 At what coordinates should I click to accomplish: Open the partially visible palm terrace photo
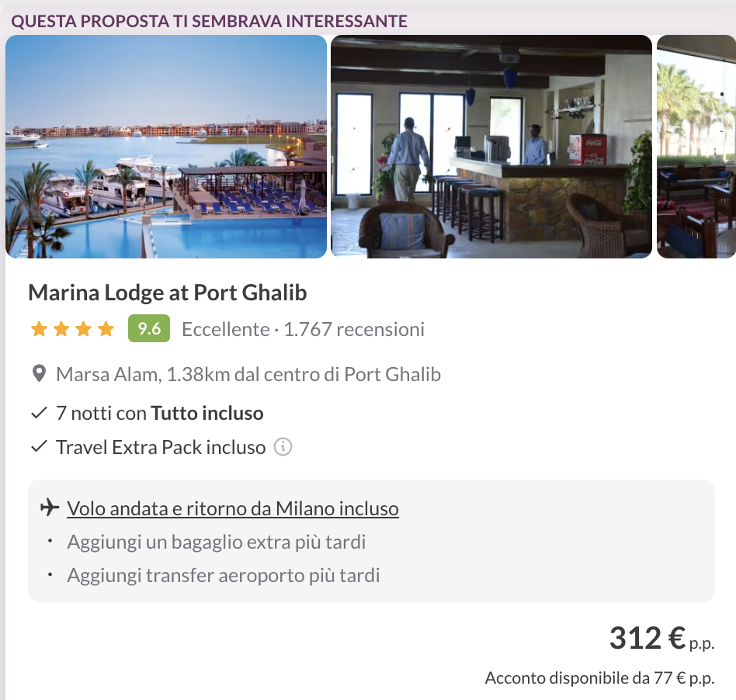696,147
